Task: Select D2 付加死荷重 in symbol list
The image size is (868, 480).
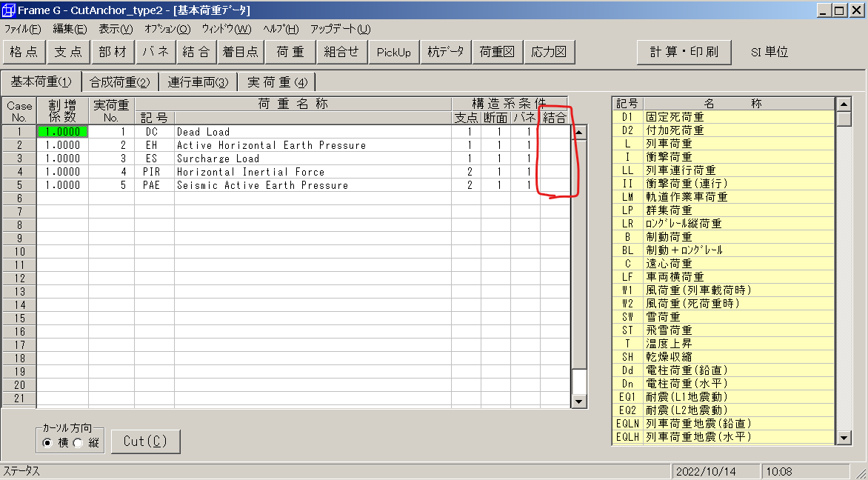Action: (x=724, y=130)
